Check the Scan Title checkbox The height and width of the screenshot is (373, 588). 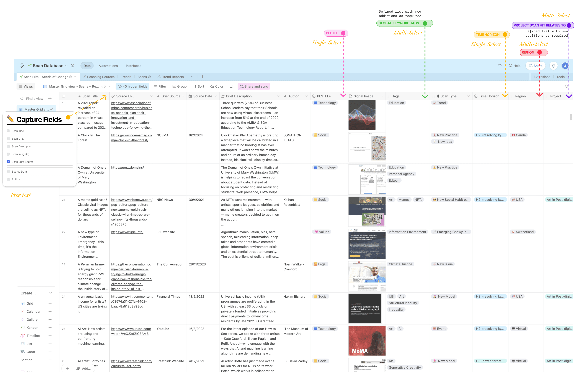pyautogui.click(x=8, y=131)
